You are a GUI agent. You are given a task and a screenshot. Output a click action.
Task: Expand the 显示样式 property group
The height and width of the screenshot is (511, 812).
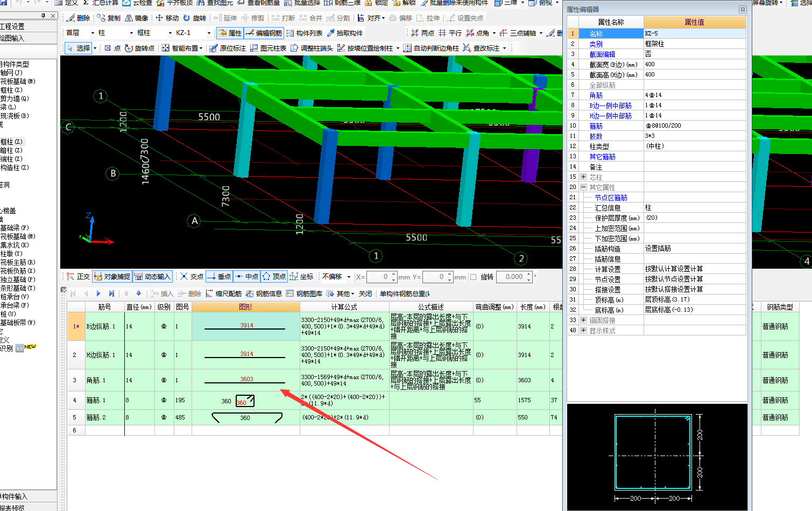583,330
